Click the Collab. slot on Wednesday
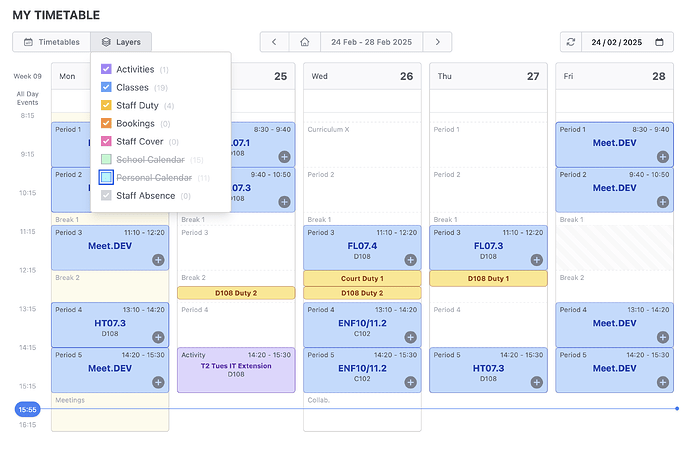 [x=362, y=412]
